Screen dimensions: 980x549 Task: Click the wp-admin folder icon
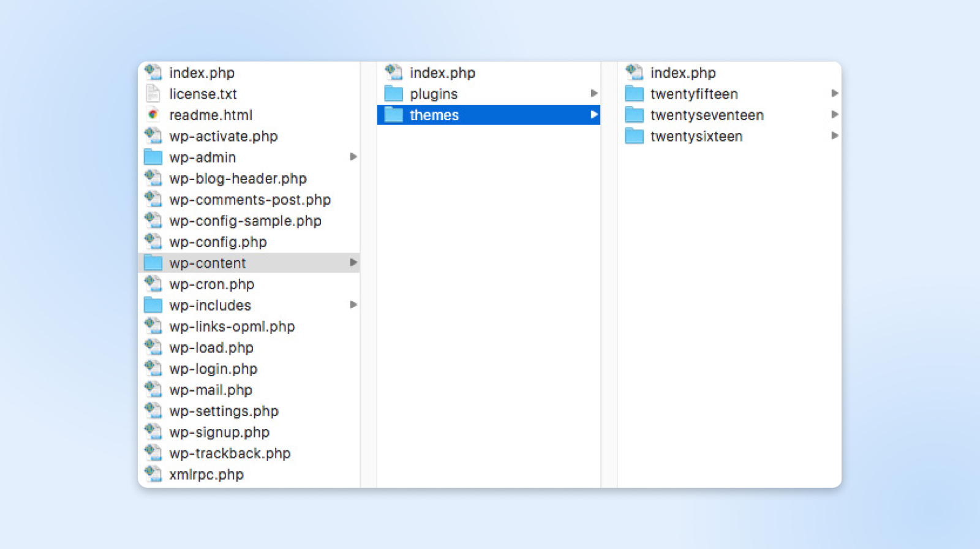[x=153, y=157]
